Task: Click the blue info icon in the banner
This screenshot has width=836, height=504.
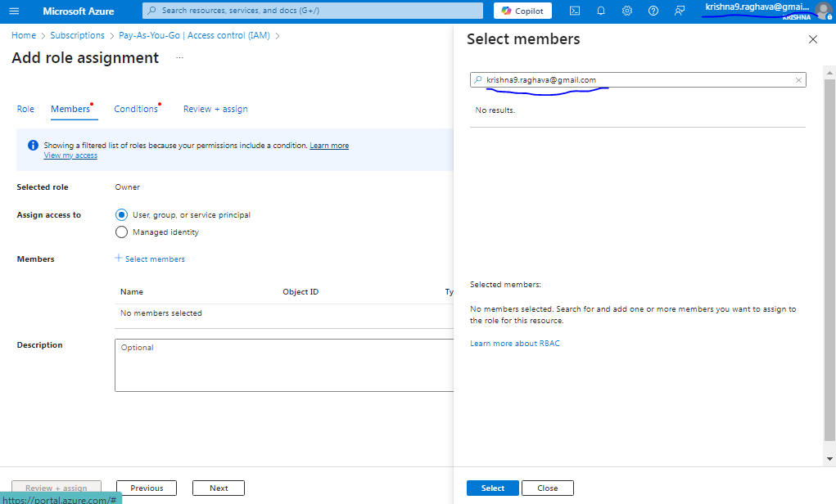Action: coord(31,145)
